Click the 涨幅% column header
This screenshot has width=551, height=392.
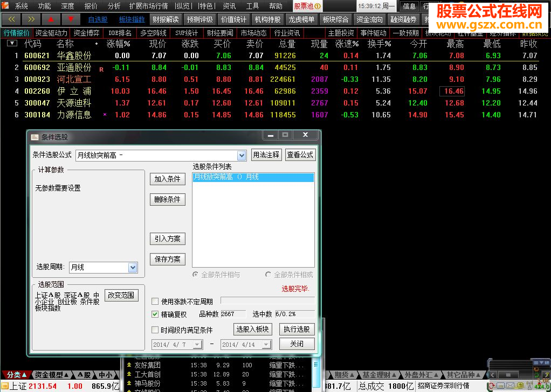point(119,44)
